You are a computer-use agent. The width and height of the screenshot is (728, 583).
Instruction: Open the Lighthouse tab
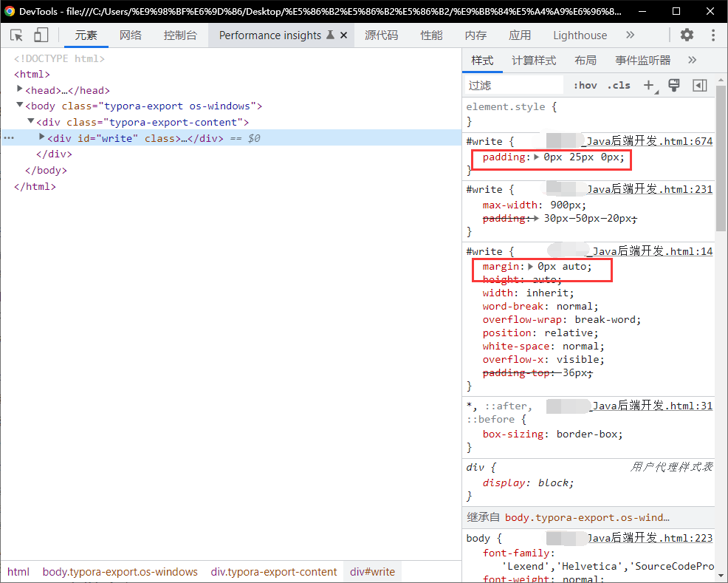580,35
